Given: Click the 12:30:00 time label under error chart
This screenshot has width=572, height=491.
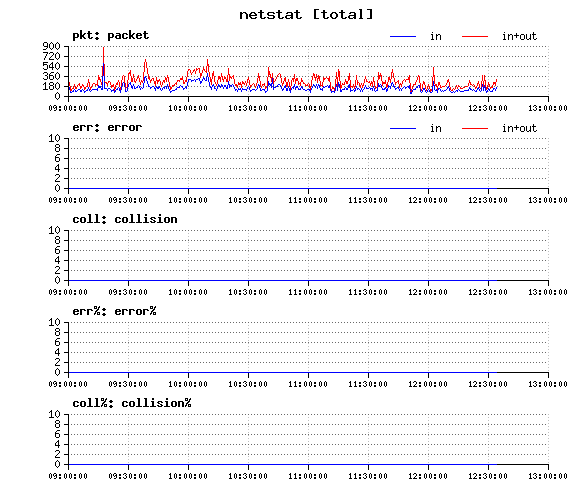Looking at the screenshot, I should pos(488,200).
